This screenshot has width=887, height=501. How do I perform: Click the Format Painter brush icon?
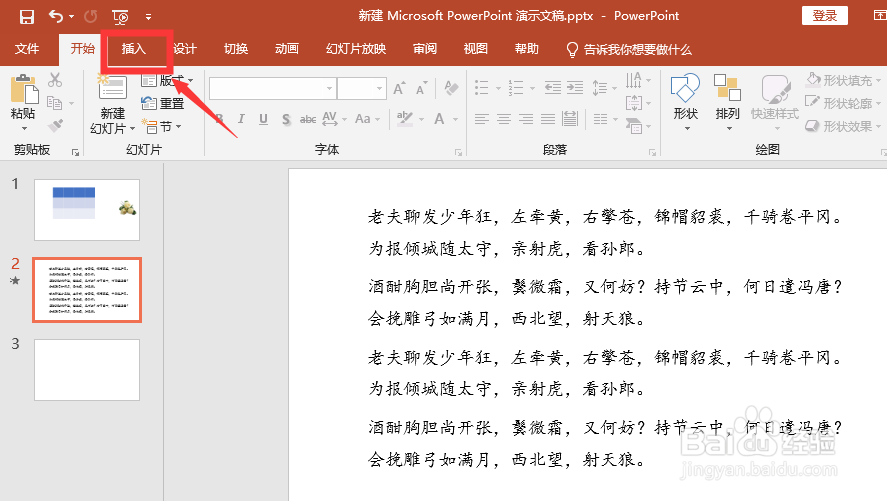pyautogui.click(x=55, y=126)
